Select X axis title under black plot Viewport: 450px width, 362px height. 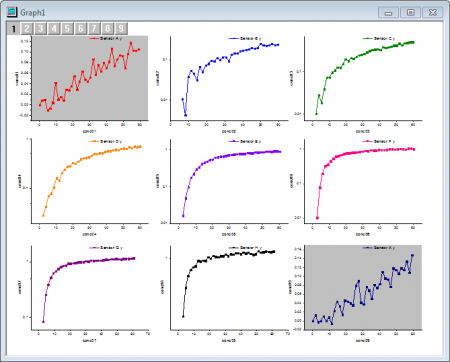point(229,341)
